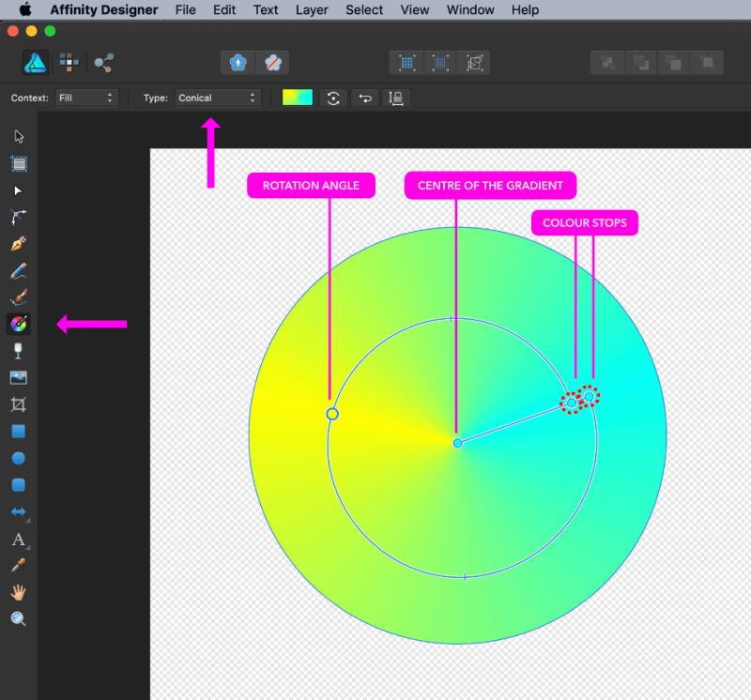Activate the Fill gradient tool

[x=19, y=324]
